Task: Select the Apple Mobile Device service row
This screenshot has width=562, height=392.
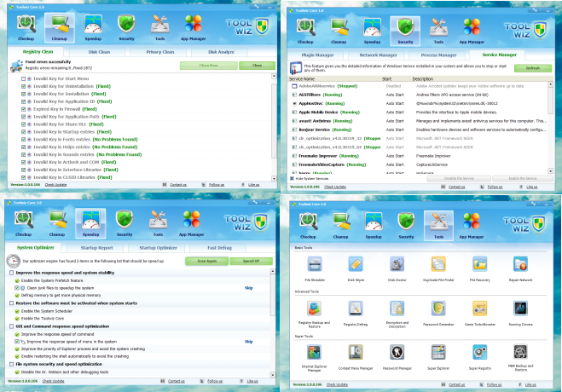Action: (x=418, y=112)
